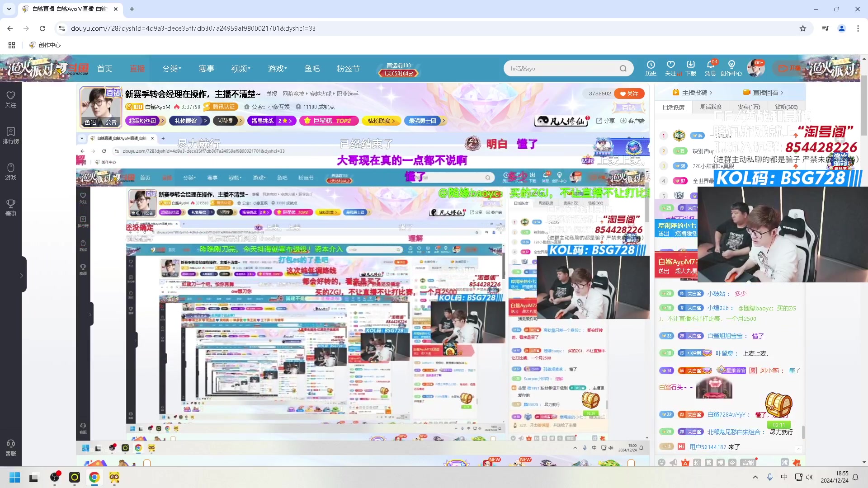
Task: Open the 历史 history icon
Action: (x=651, y=68)
